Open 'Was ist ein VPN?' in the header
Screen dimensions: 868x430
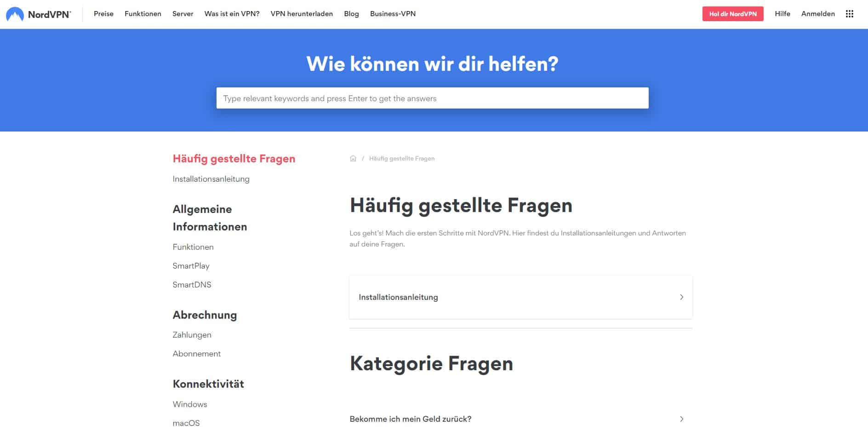click(232, 14)
